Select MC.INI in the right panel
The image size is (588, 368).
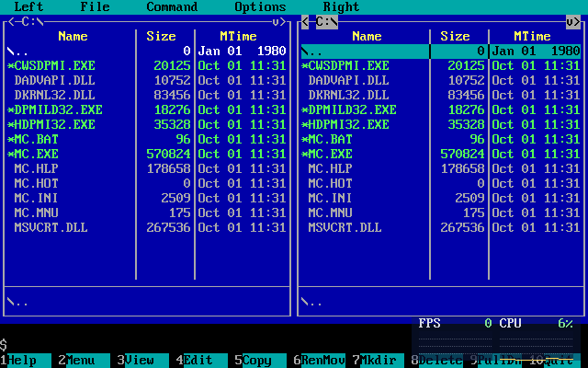point(441,199)
